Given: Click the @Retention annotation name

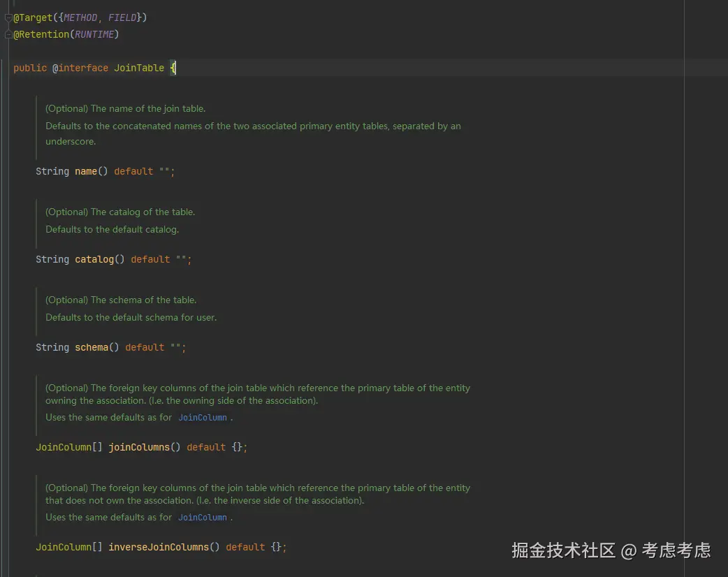Looking at the screenshot, I should point(41,34).
